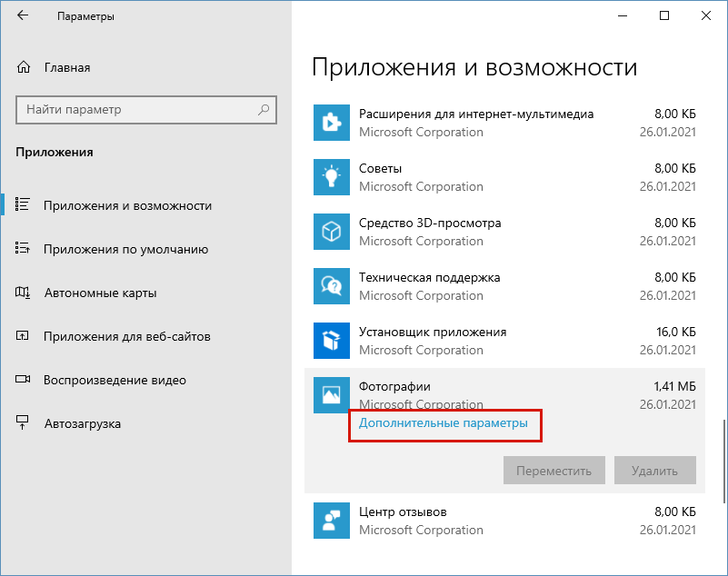Click the search magnifier icon in Найти параметр
728x576 pixels.
(264, 110)
